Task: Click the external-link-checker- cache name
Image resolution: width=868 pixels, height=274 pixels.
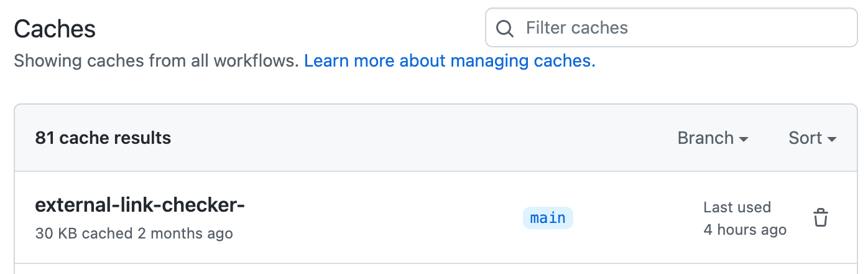Action: (x=140, y=205)
